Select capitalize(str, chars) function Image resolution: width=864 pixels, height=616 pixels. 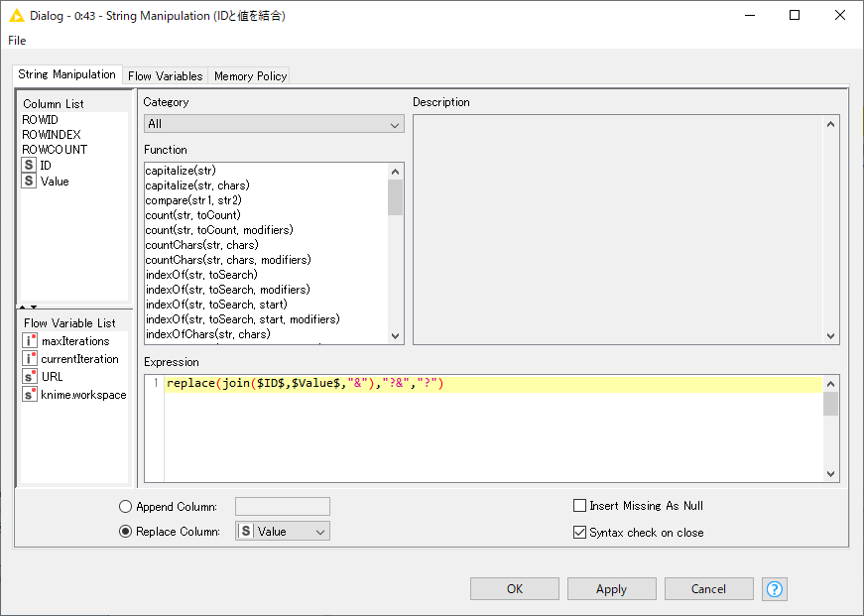tap(197, 185)
